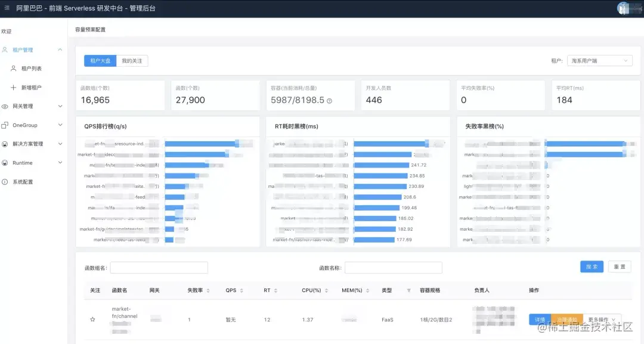Click the 1核/2G/数目2 container spec cell

click(x=436, y=320)
